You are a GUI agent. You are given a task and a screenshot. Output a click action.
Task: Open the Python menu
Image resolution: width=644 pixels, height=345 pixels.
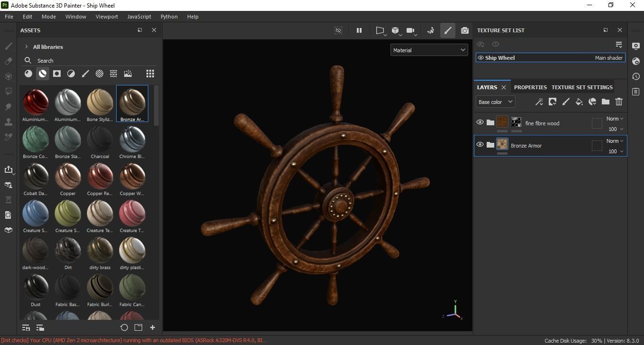coord(169,17)
